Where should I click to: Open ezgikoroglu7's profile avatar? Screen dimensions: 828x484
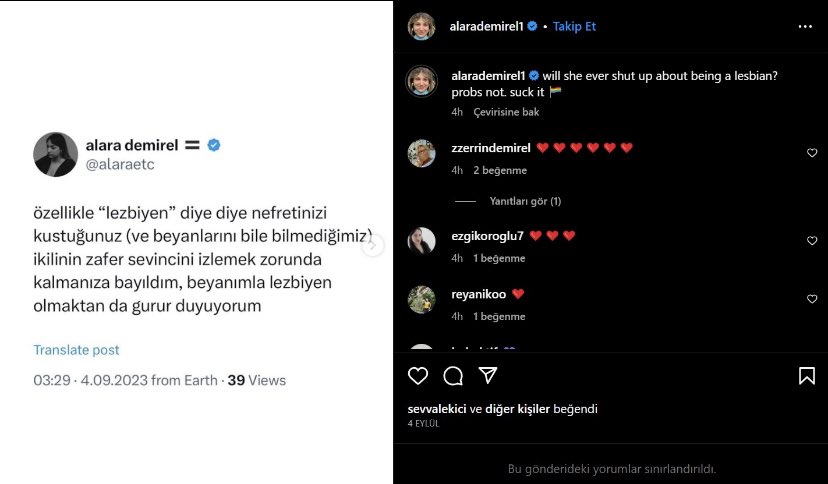[422, 241]
